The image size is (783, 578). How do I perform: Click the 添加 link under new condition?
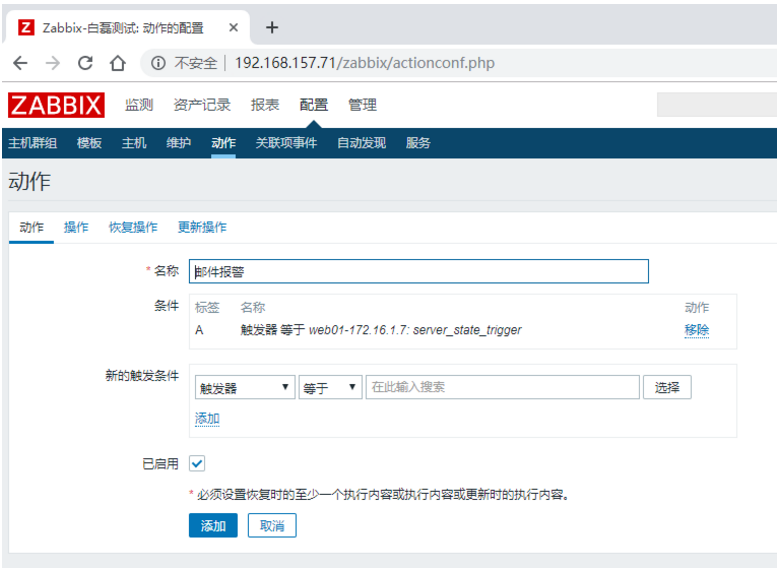coord(207,419)
